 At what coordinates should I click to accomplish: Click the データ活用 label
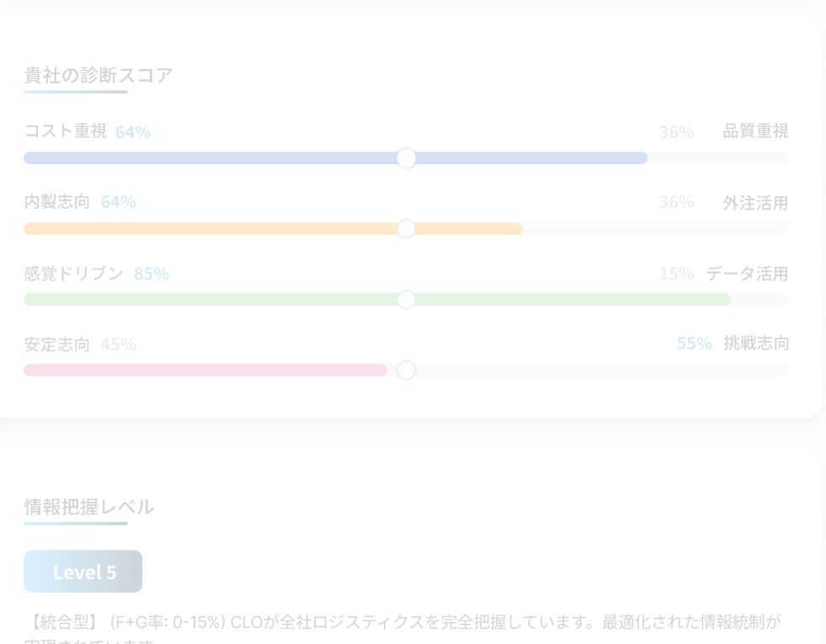point(746,273)
